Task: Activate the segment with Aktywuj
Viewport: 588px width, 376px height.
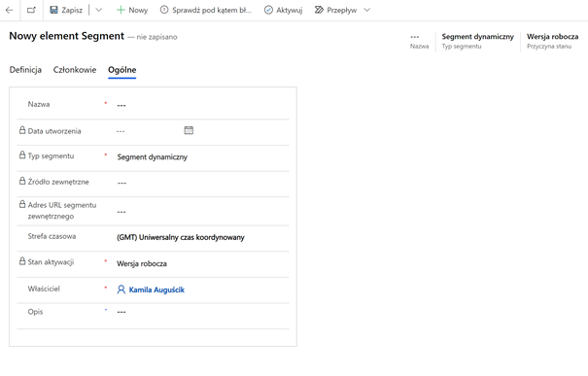Action: (x=283, y=10)
